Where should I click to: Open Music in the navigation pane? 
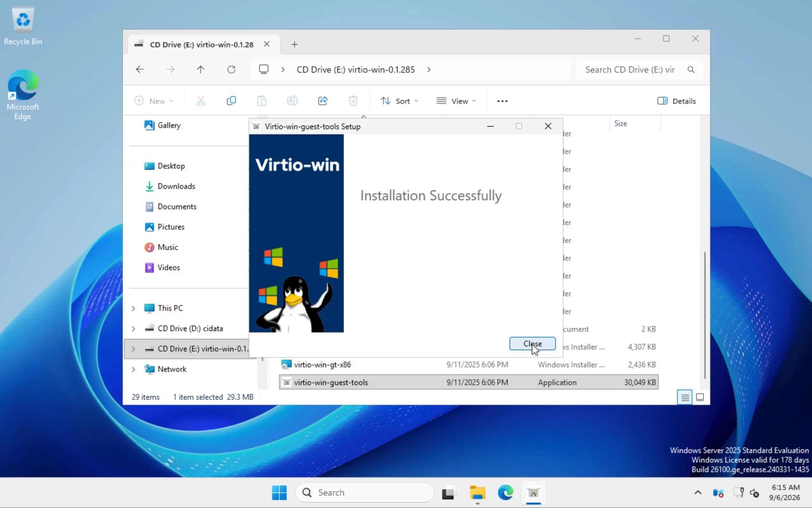click(x=161, y=247)
